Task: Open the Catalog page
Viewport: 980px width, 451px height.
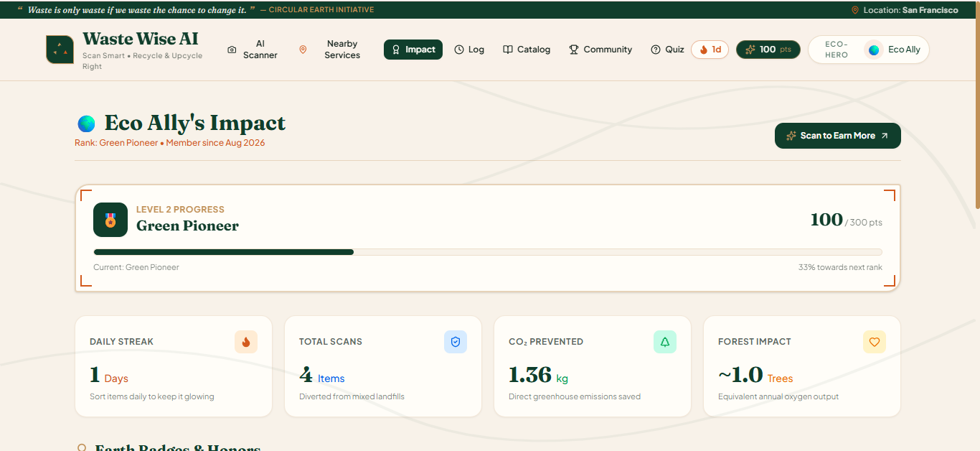Action: [x=527, y=50]
